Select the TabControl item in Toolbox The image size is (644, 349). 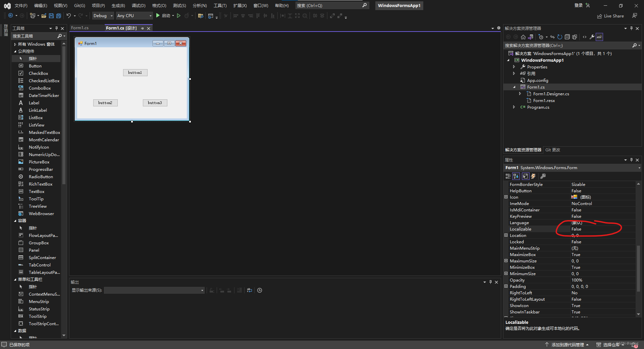pos(40,265)
